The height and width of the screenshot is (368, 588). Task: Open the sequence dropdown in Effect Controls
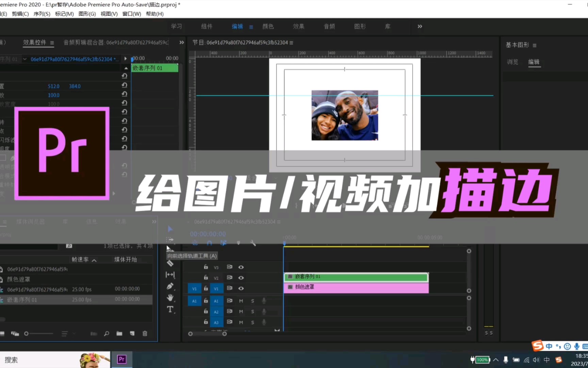[25, 59]
